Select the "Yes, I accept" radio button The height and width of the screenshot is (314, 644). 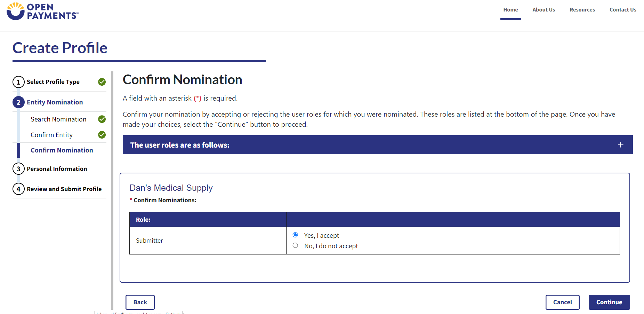[295, 235]
